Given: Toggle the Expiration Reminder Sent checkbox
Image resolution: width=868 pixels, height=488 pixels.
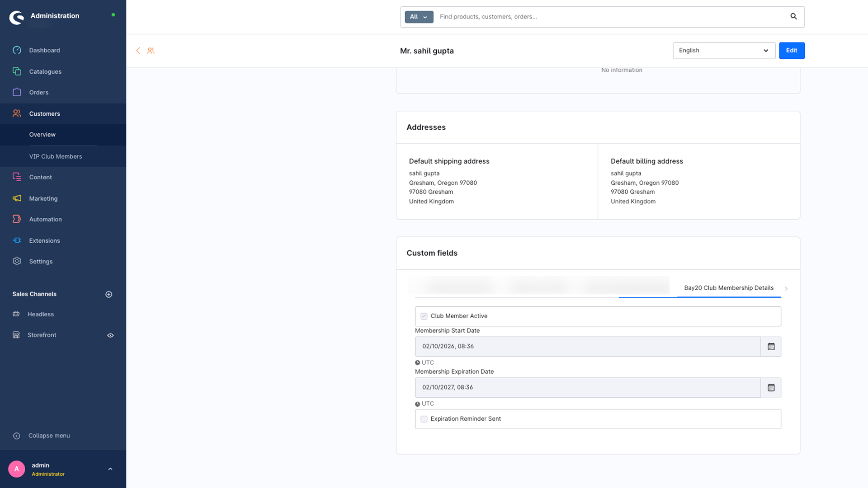Looking at the screenshot, I should 424,419.
